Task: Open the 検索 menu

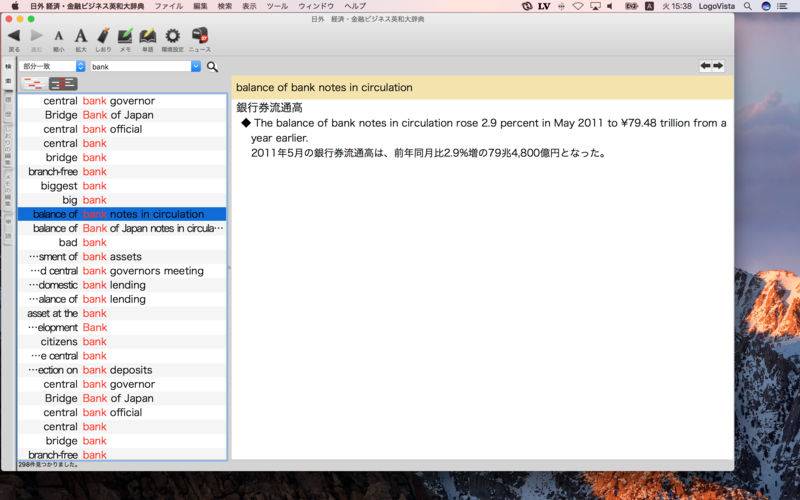Action: pos(224,6)
